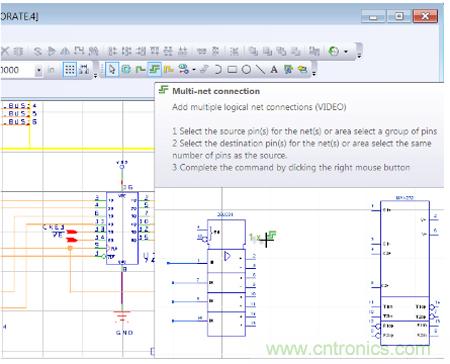Open the grid size dropdown arrow
Image resolution: width=450 pixels, height=364 pixels.
[39, 70]
